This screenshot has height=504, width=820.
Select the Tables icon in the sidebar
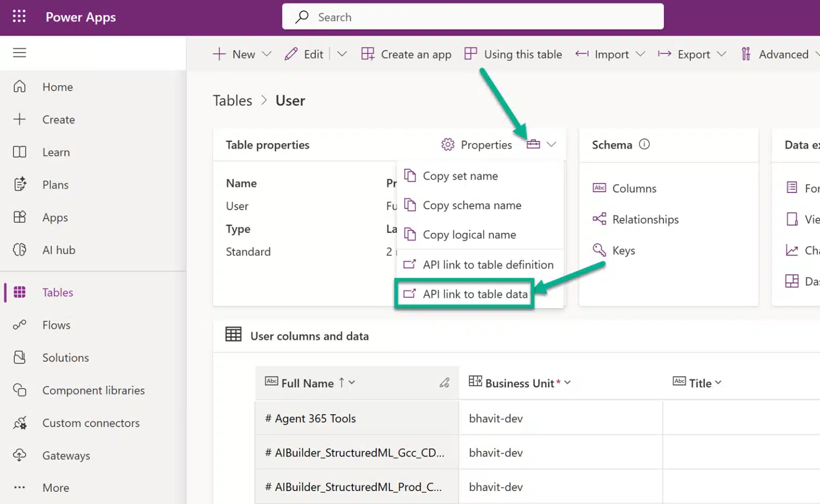tap(19, 292)
